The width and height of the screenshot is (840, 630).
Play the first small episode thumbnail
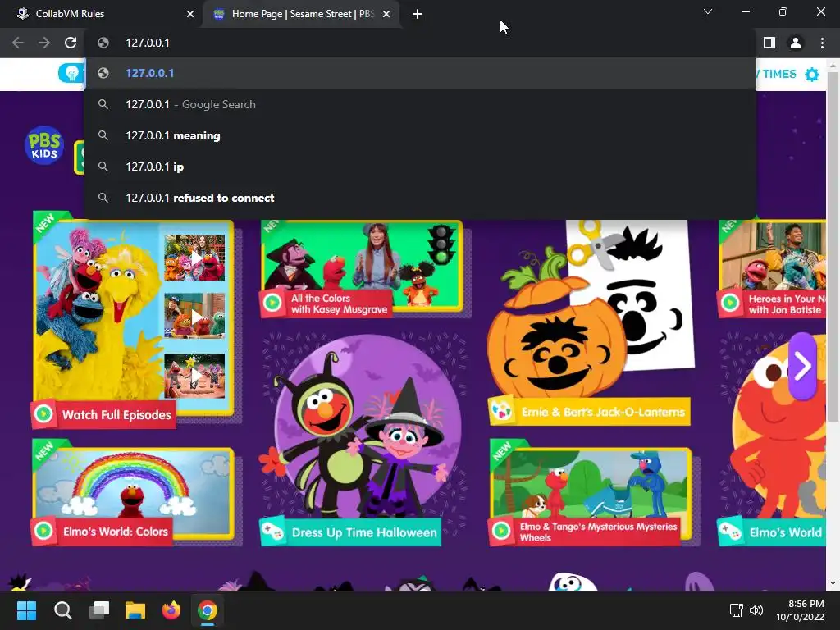pyautogui.click(x=194, y=258)
